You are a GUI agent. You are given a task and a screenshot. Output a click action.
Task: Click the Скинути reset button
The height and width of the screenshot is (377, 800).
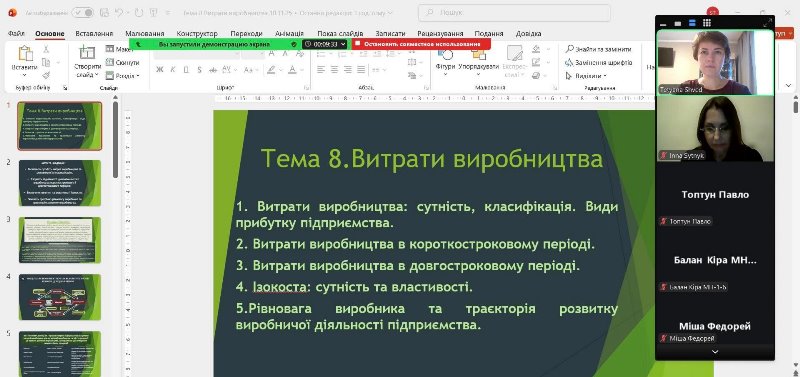click(122, 62)
